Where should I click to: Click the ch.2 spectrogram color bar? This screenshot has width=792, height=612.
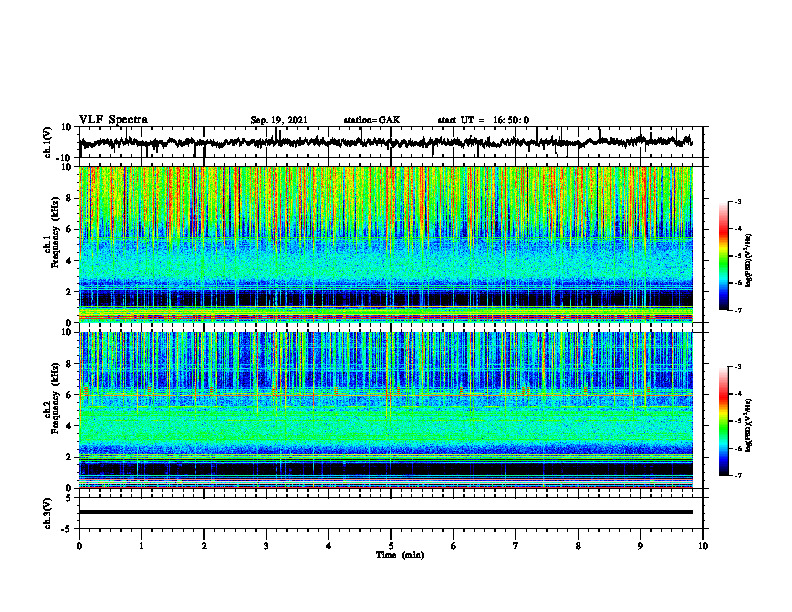[723, 421]
